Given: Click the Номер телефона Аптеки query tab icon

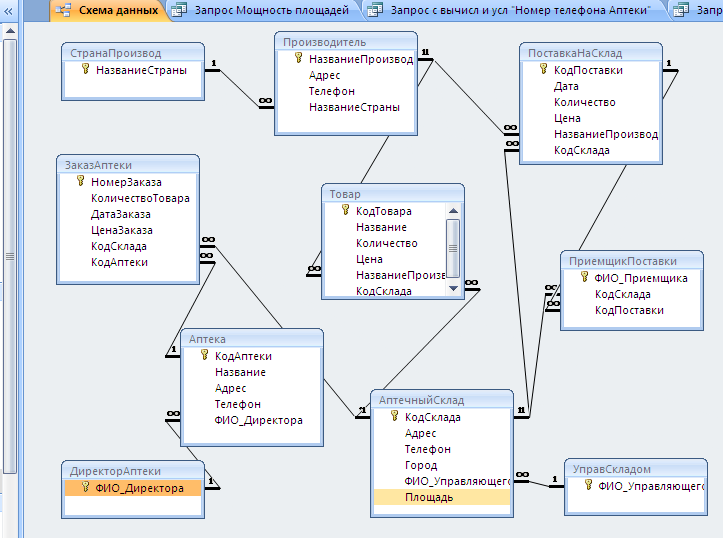Looking at the screenshot, I should (375, 10).
